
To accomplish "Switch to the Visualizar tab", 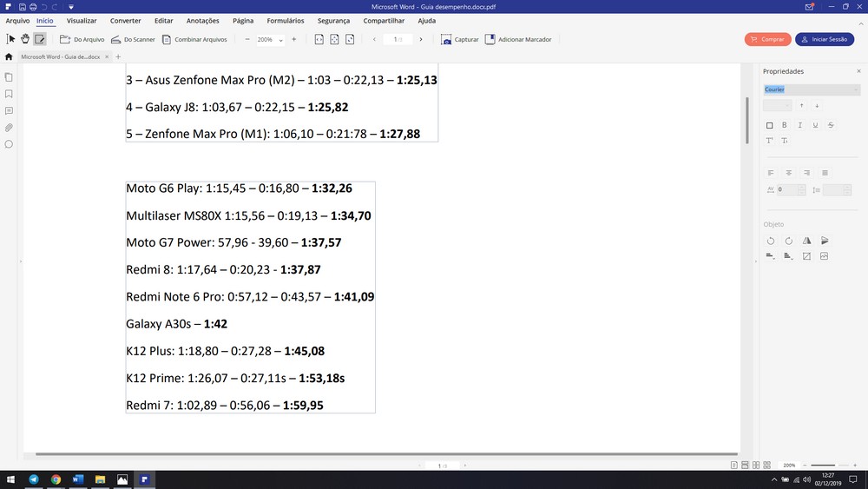I will click(x=82, y=21).
